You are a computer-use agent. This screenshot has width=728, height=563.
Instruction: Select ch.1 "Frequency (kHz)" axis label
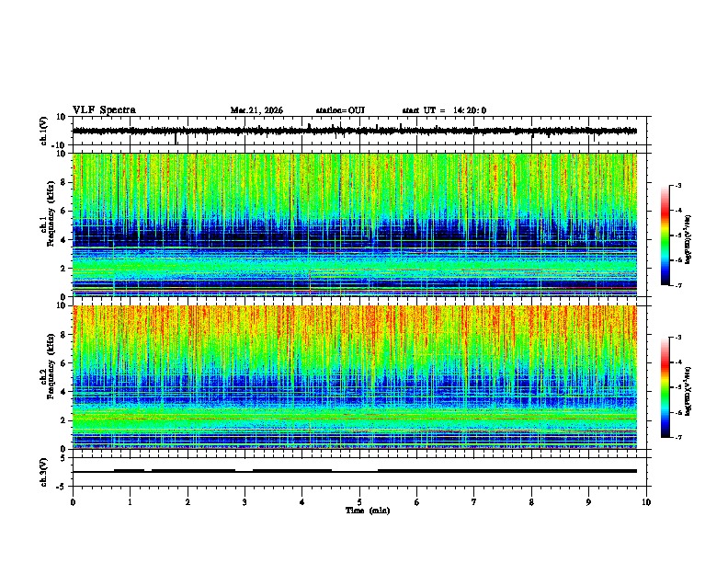coord(51,213)
